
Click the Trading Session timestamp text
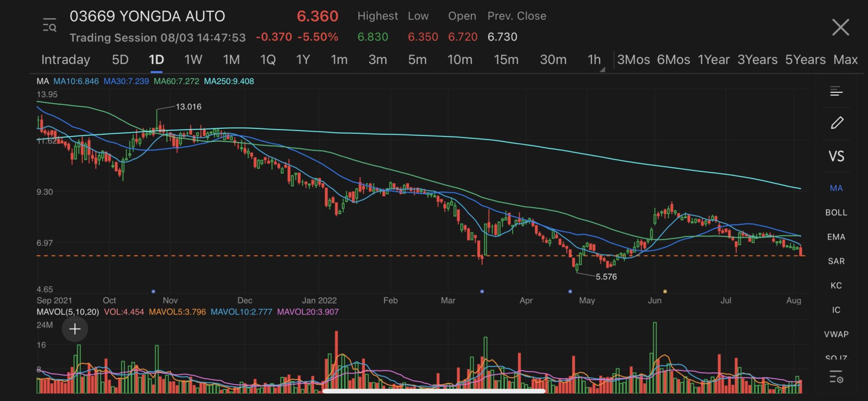pyautogui.click(x=158, y=38)
